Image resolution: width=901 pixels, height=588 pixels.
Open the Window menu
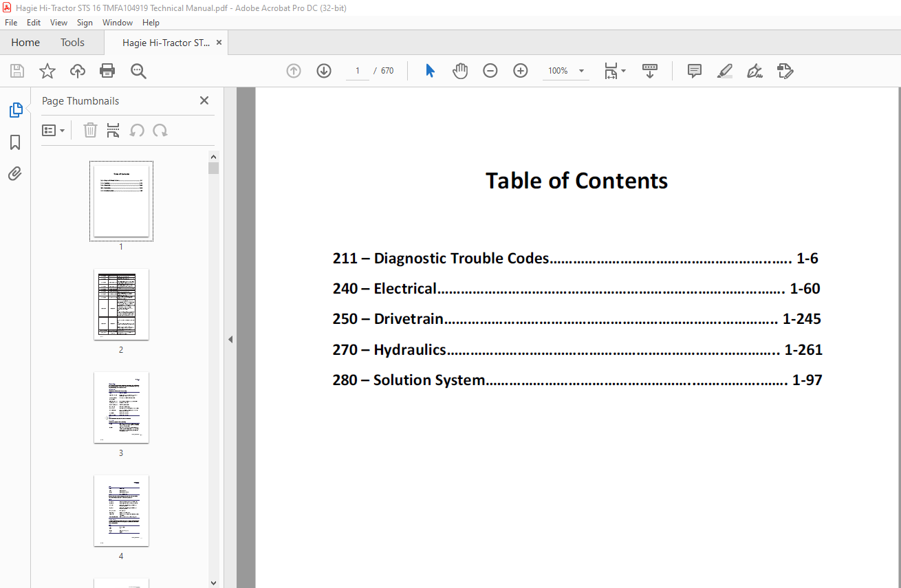coord(118,23)
